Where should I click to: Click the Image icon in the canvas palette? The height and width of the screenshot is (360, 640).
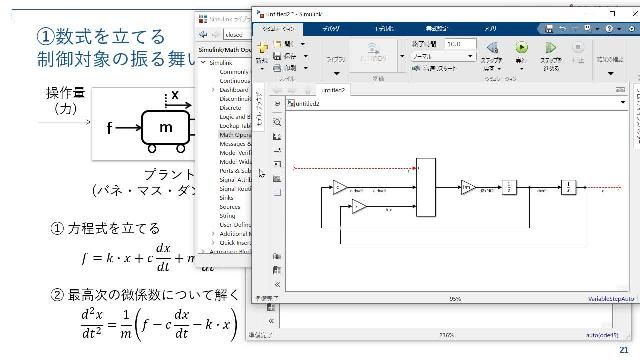(277, 178)
